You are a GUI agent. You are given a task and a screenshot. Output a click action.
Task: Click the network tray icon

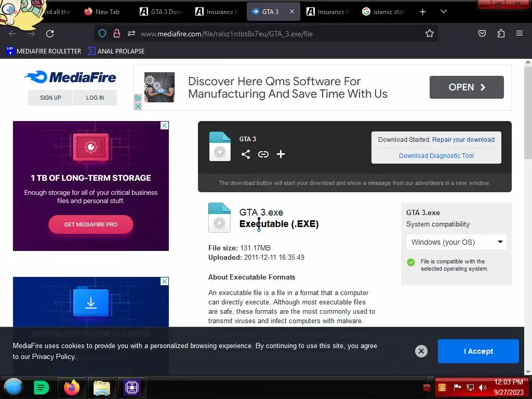[470, 388]
